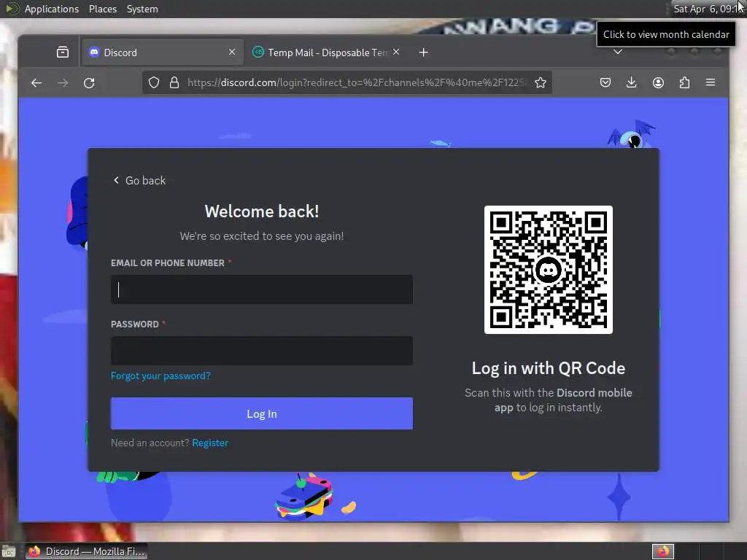This screenshot has height=560, width=747.
Task: Click Forgot your password link
Action: [x=160, y=376]
